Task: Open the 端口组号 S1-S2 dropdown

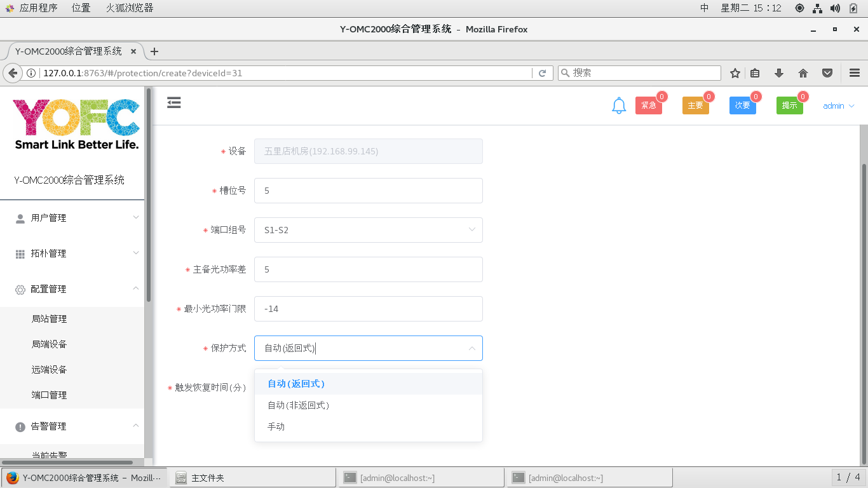Action: [368, 230]
